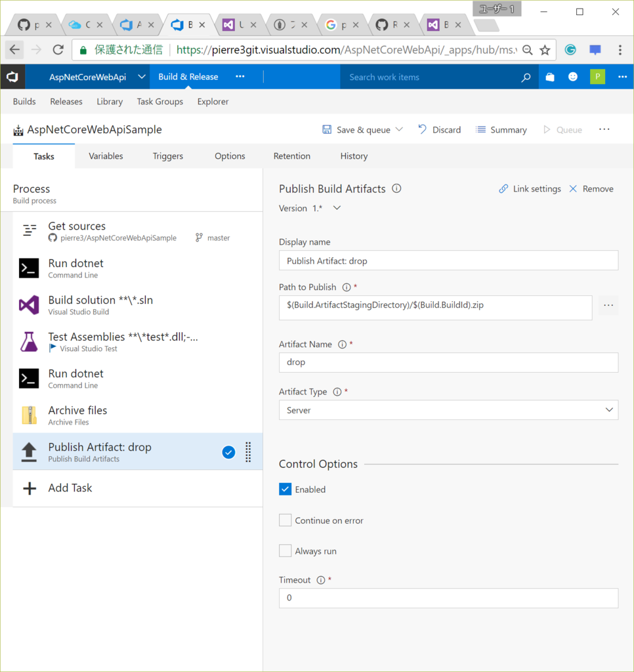Open the History tab
The height and width of the screenshot is (672, 634).
pyautogui.click(x=354, y=156)
